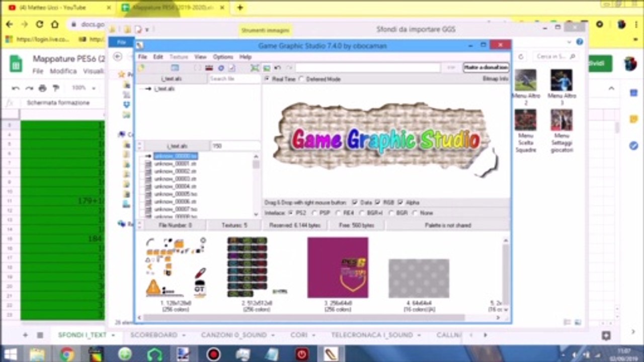Click the document page icon in GGS toolbar
The height and width of the screenshot is (362, 644).
(232, 68)
